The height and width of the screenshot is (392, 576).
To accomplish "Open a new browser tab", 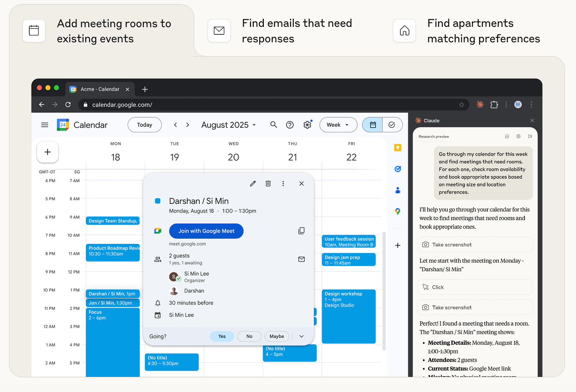I will [145, 89].
